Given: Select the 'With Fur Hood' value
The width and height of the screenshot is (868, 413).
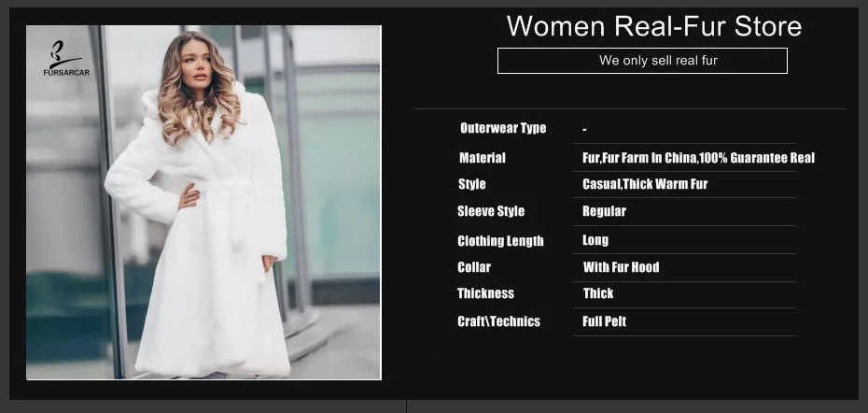Looking at the screenshot, I should 621,267.
